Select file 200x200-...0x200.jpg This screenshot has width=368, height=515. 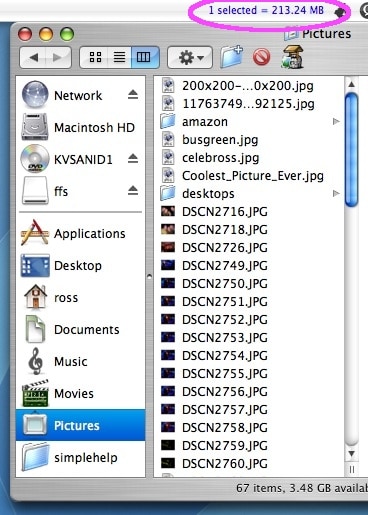(x=248, y=86)
